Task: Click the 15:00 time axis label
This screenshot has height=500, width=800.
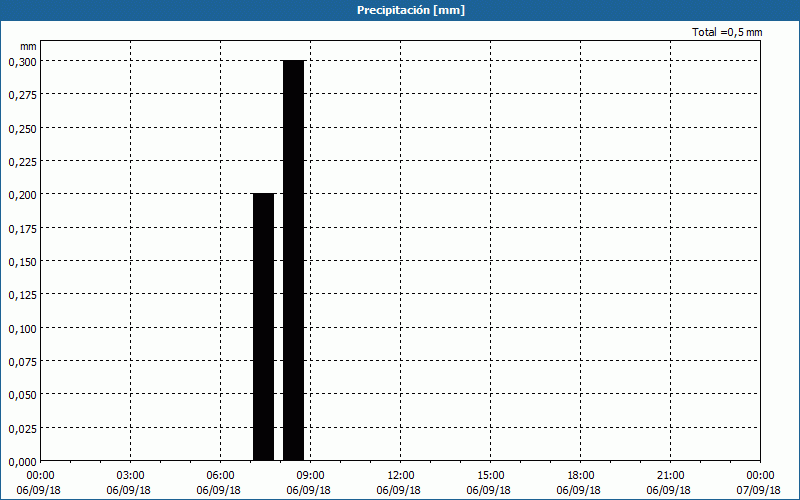Action: click(490, 476)
